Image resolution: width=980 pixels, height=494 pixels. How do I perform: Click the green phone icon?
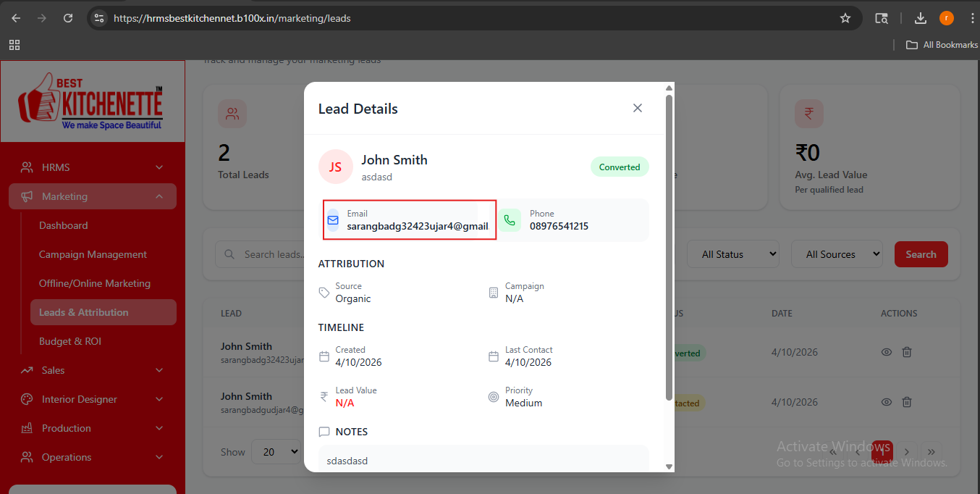coord(510,220)
